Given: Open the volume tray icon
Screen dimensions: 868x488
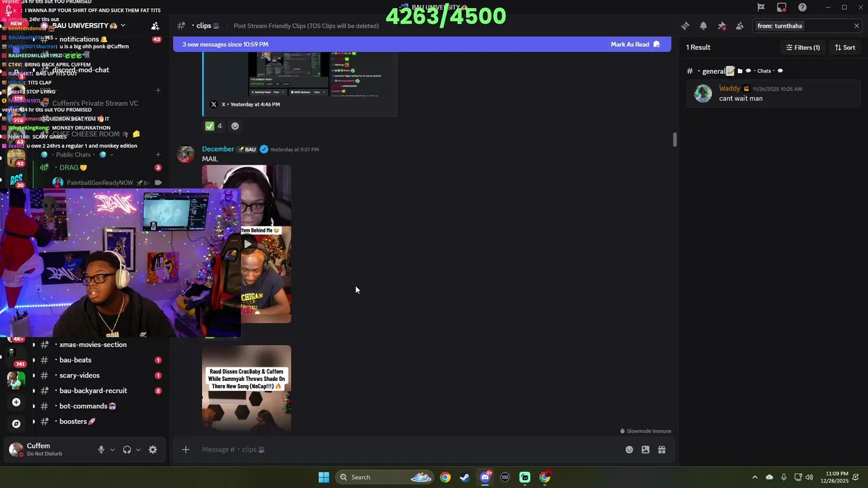Looking at the screenshot, I should tap(809, 477).
